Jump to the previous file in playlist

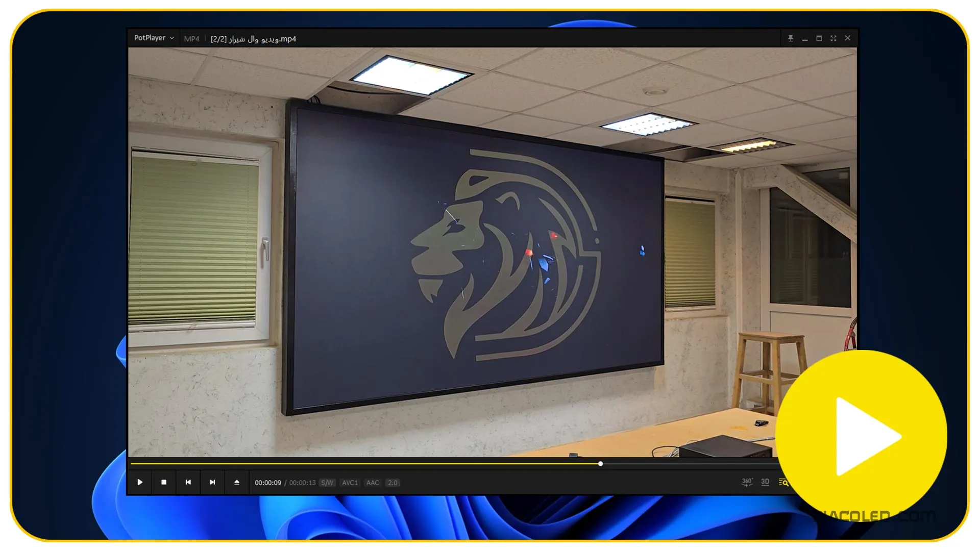pos(188,482)
